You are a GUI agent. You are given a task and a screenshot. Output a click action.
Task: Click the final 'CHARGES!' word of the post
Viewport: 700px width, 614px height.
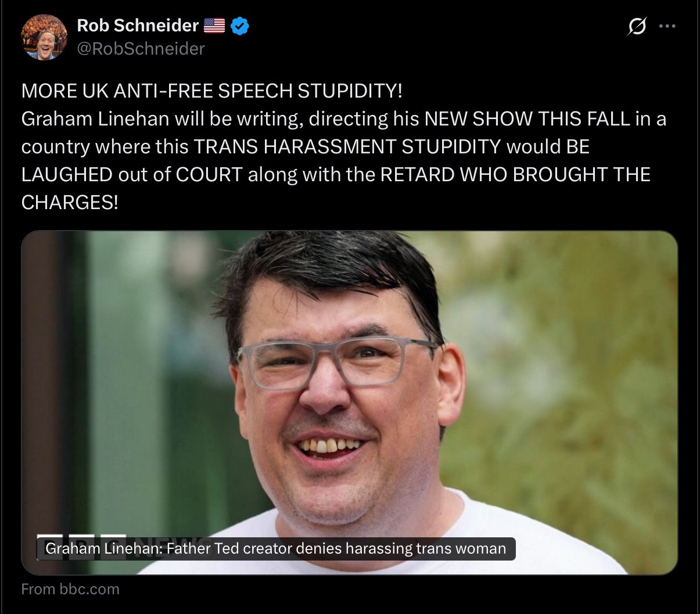[70, 203]
